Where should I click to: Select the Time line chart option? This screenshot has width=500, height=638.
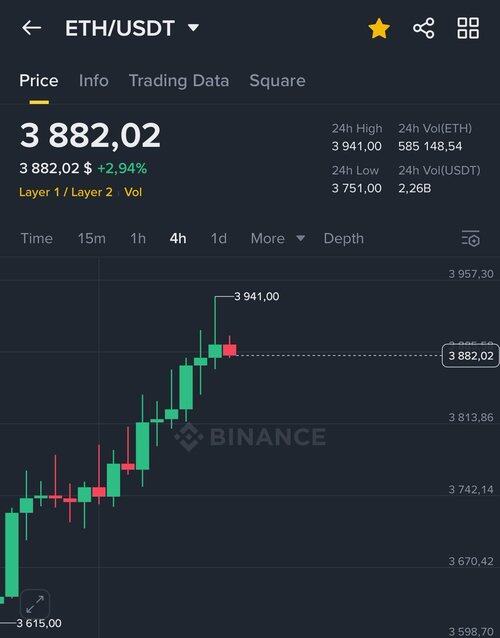click(x=37, y=238)
